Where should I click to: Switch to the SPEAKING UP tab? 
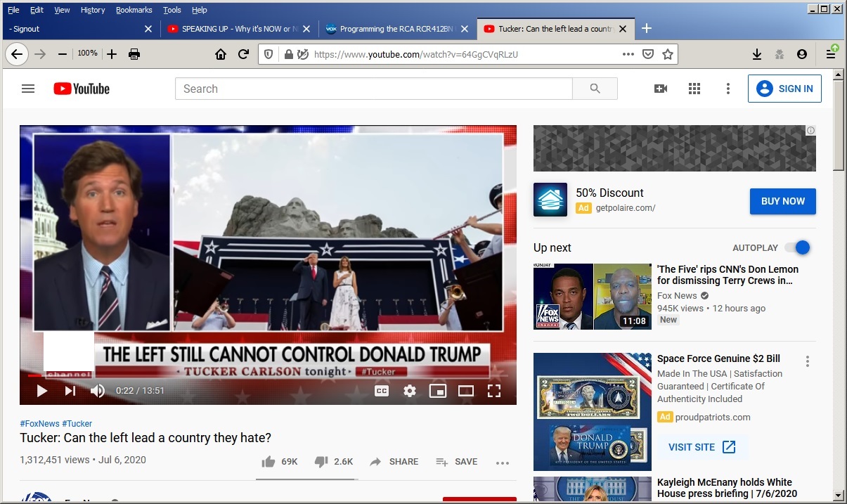pos(239,29)
